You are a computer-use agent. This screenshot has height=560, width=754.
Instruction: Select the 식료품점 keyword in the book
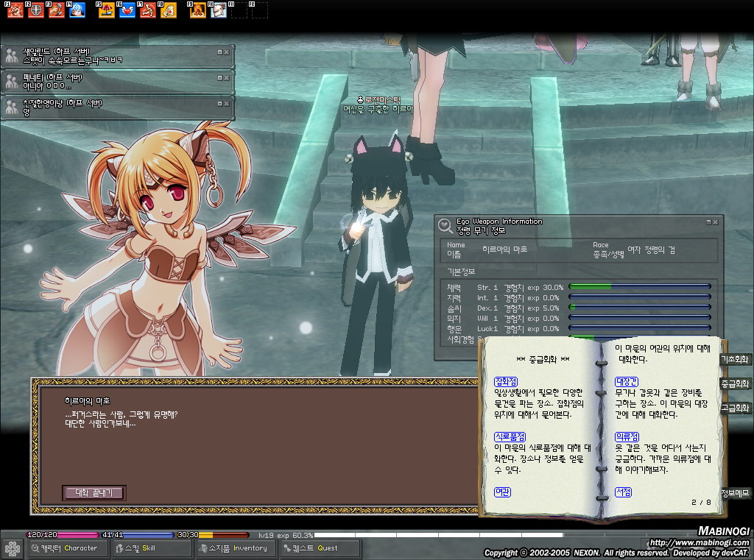pyautogui.click(x=510, y=437)
